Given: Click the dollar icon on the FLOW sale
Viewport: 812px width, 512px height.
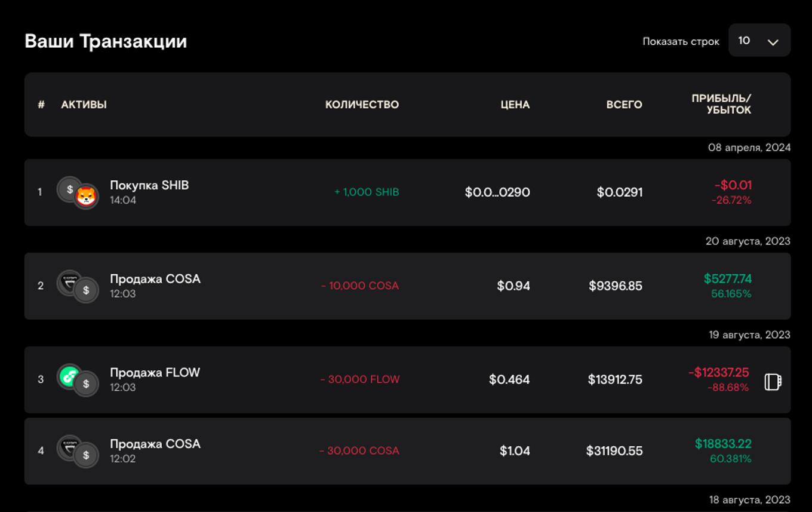Looking at the screenshot, I should (x=87, y=384).
